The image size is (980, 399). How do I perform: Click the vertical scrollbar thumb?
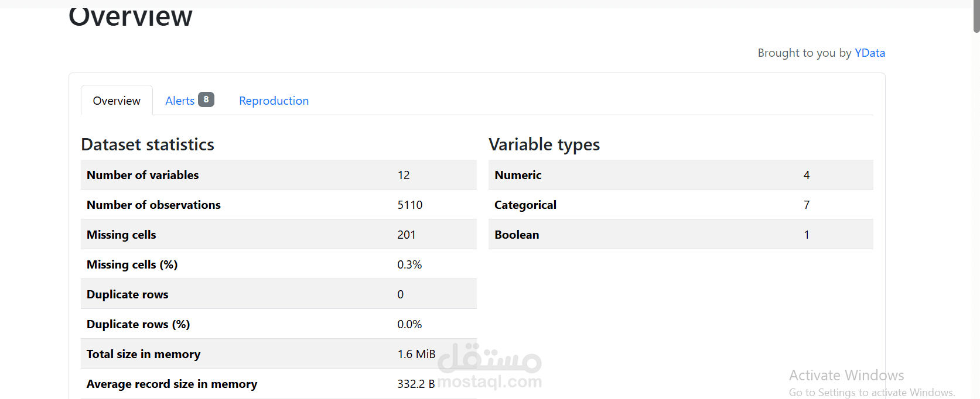(x=976, y=16)
